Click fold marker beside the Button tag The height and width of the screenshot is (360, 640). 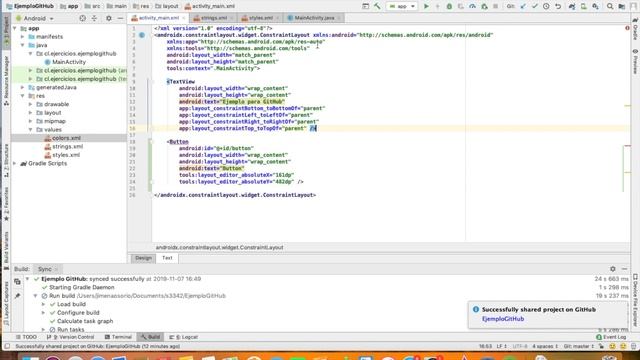click(151, 142)
